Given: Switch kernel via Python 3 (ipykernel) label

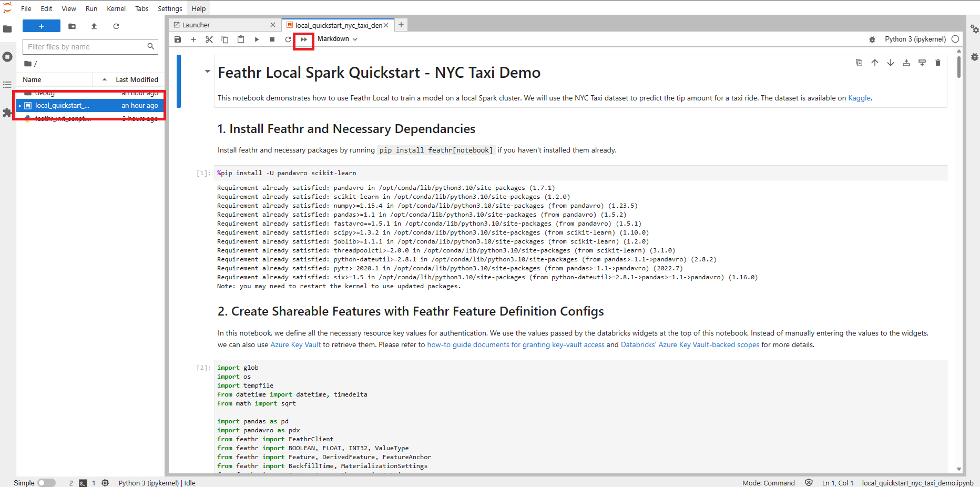Looking at the screenshot, I should click(x=915, y=39).
